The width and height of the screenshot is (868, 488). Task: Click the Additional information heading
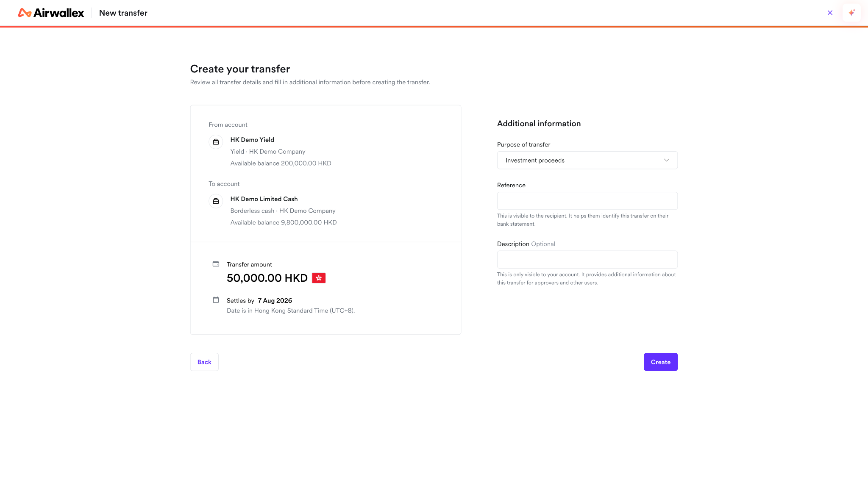pyautogui.click(x=539, y=124)
